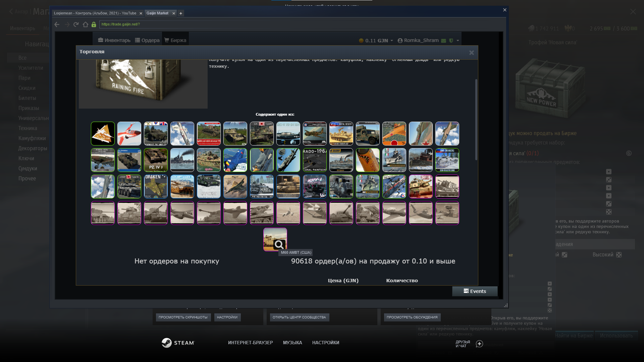Click the green mail envelope icon

click(x=443, y=41)
